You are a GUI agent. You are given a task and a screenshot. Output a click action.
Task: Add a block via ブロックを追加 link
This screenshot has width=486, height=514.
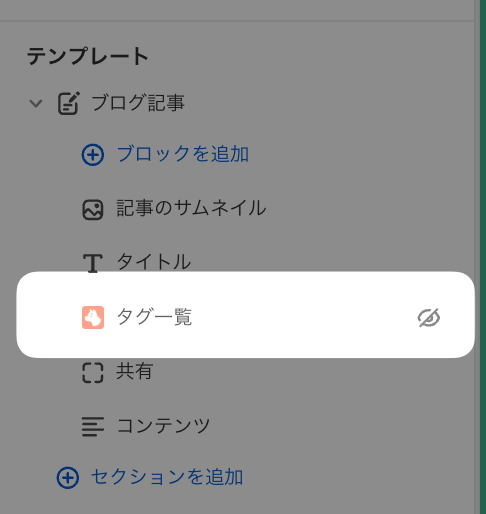point(182,154)
